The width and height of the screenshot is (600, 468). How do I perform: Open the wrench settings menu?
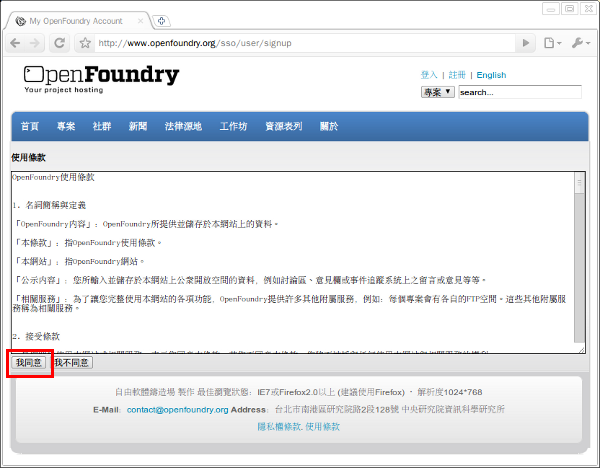click(581, 43)
